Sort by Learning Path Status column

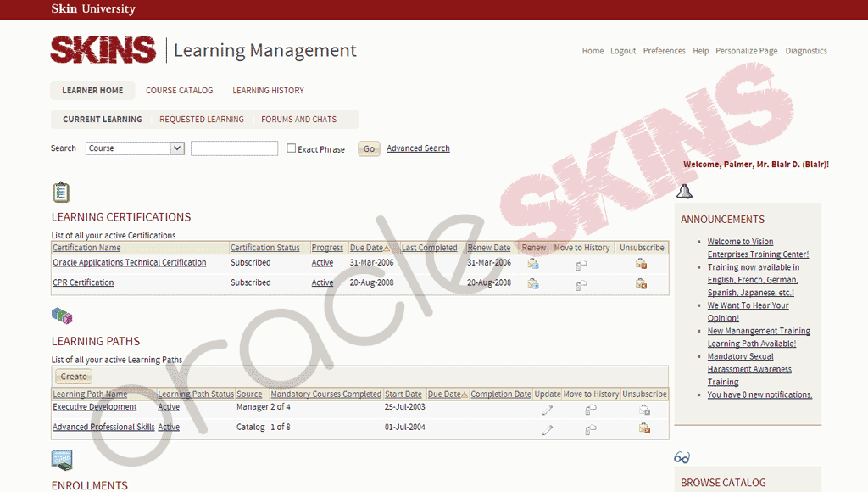(196, 394)
